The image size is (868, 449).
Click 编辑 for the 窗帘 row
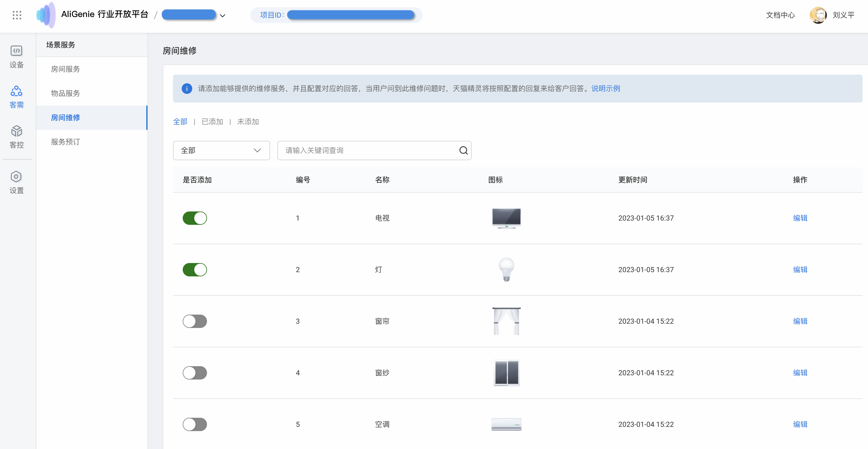click(x=800, y=321)
